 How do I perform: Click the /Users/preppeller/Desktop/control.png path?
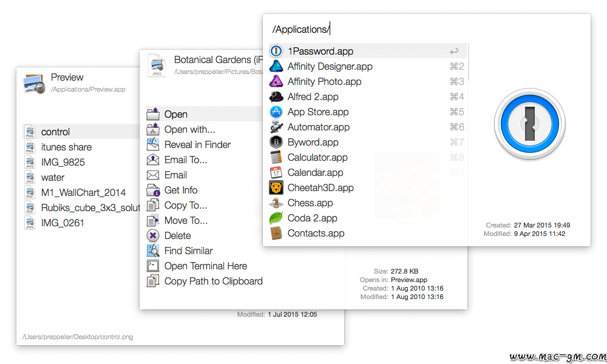78,337
